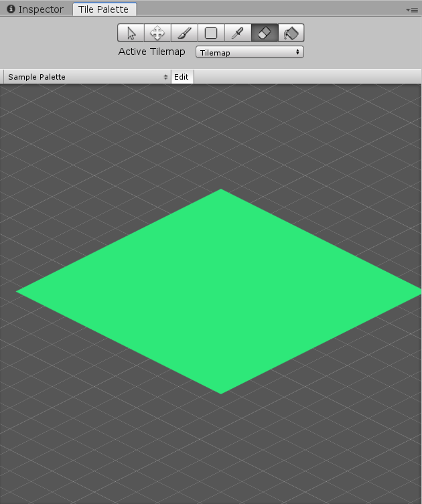This screenshot has height=504, width=422.
Task: Switch to the Tile Palette tab
Action: (104, 9)
